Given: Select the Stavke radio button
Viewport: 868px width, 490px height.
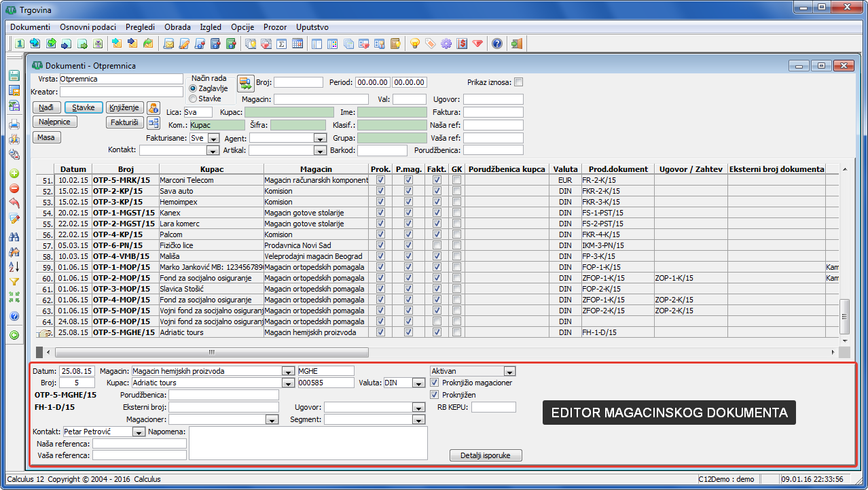Looking at the screenshot, I should (x=193, y=99).
